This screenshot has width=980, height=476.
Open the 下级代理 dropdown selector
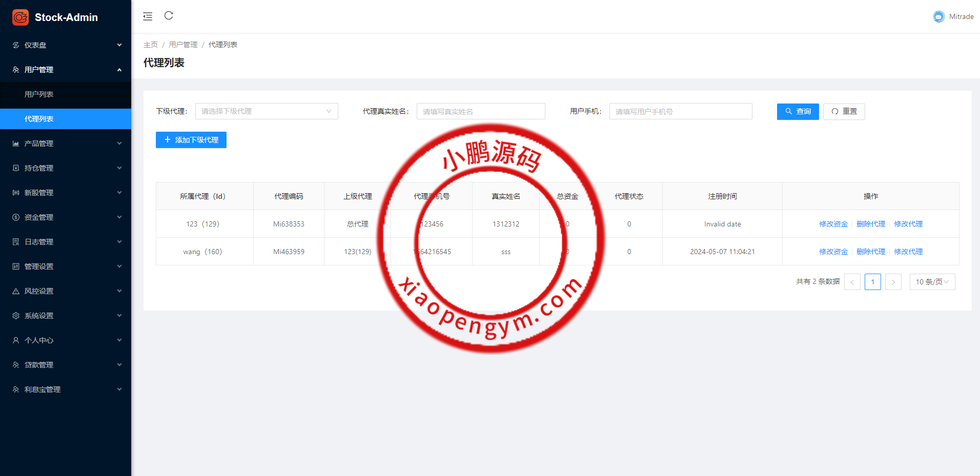click(267, 111)
